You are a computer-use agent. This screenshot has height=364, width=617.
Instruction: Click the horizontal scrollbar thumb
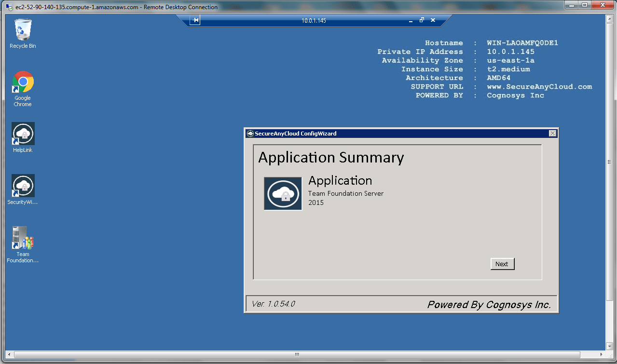point(297,354)
